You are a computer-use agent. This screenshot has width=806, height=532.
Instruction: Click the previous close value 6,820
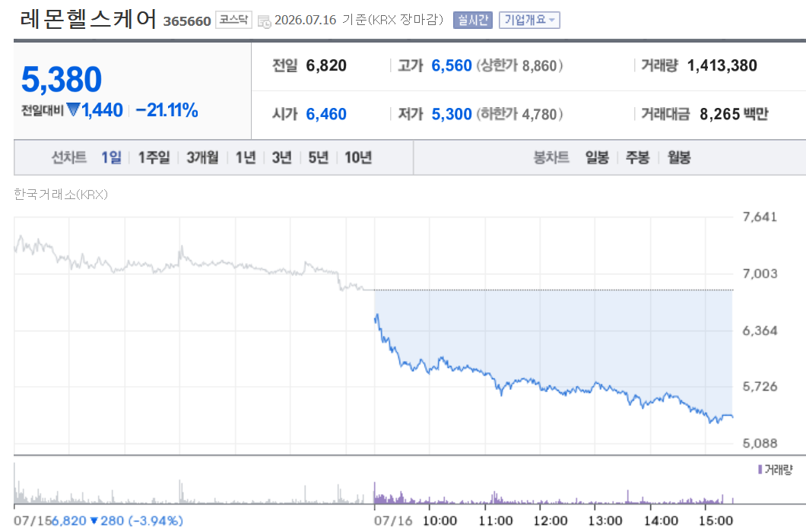coord(326,66)
